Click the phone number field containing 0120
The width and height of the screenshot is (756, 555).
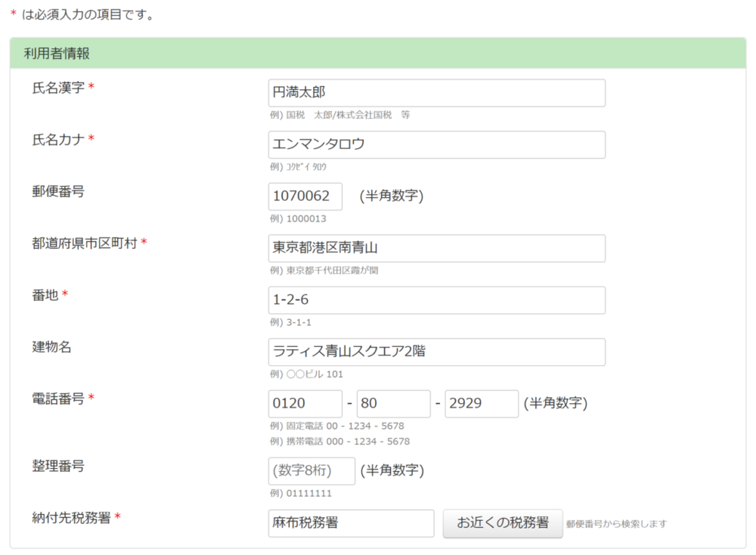[305, 404]
